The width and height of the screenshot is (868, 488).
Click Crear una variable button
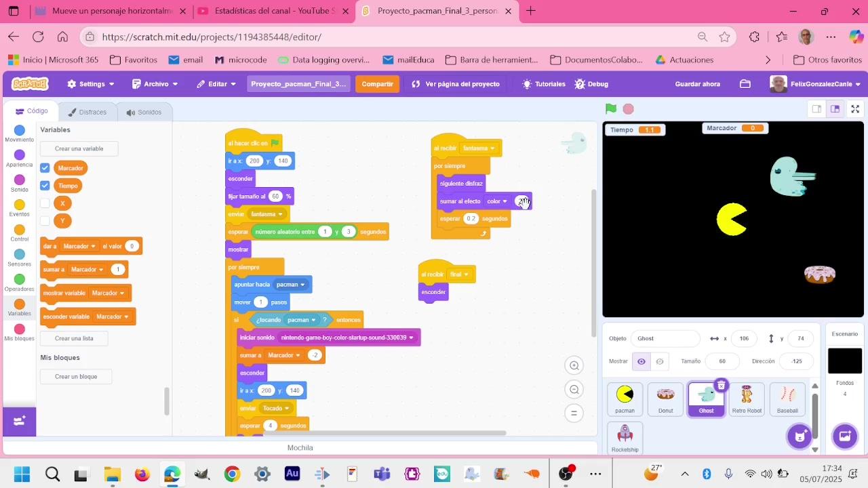[x=79, y=148]
